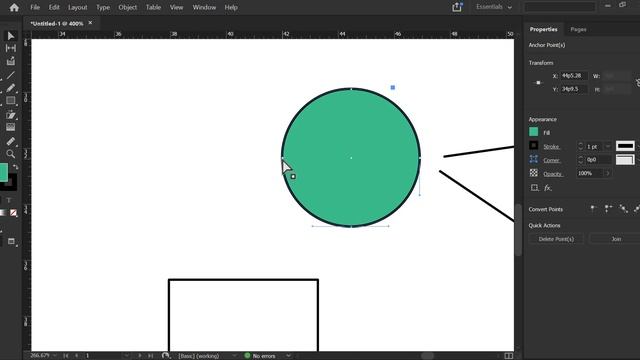Screen dimensions: 640x360
Task: Open the fx effects menu
Action: pyautogui.click(x=548, y=188)
